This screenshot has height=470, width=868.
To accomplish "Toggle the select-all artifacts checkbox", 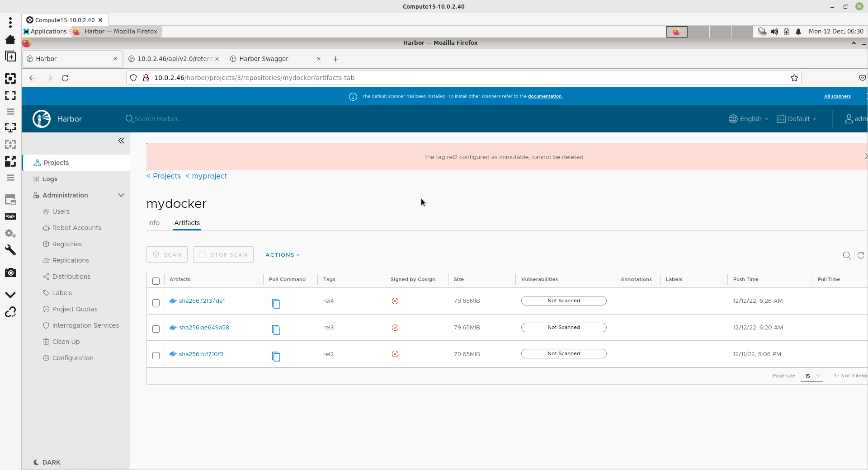I will click(x=156, y=281).
